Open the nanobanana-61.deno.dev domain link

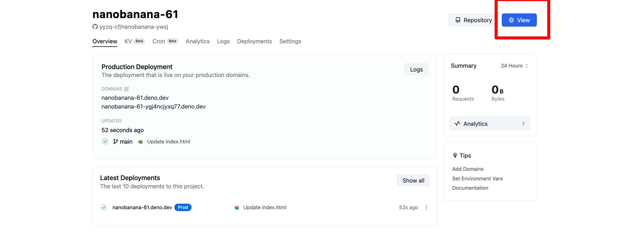(x=135, y=98)
